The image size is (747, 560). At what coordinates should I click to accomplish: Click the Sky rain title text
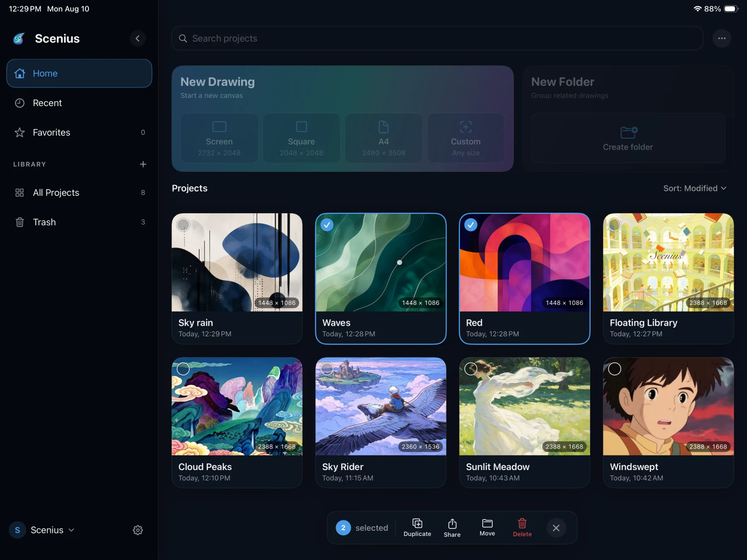click(195, 323)
